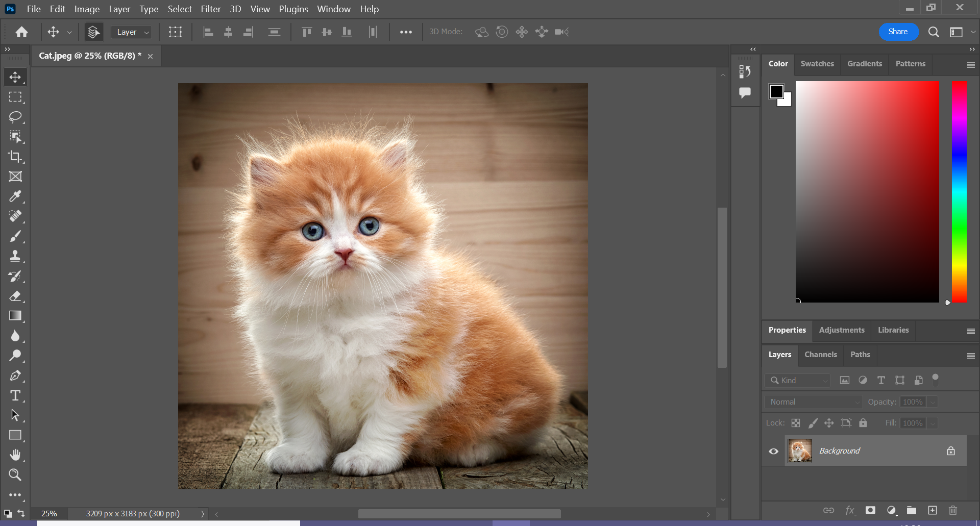
Task: Create a new layer with plus icon
Action: (933, 510)
